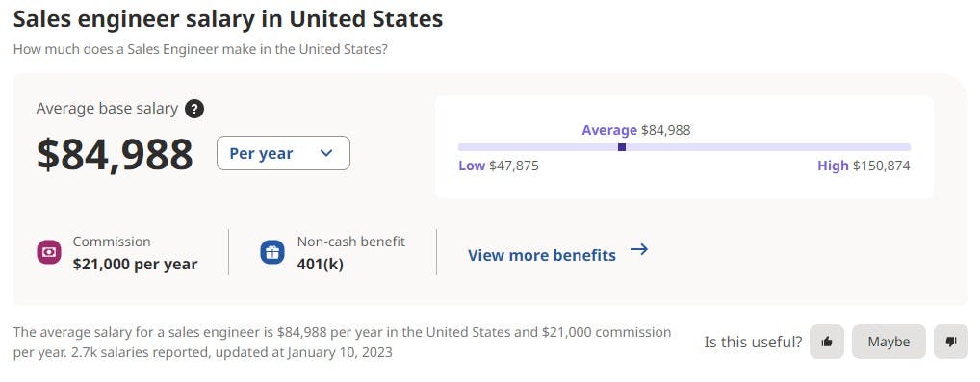Screen dimensions: 980x382
Task: Click the Average $84,988 label above the bar
Action: coord(635,130)
